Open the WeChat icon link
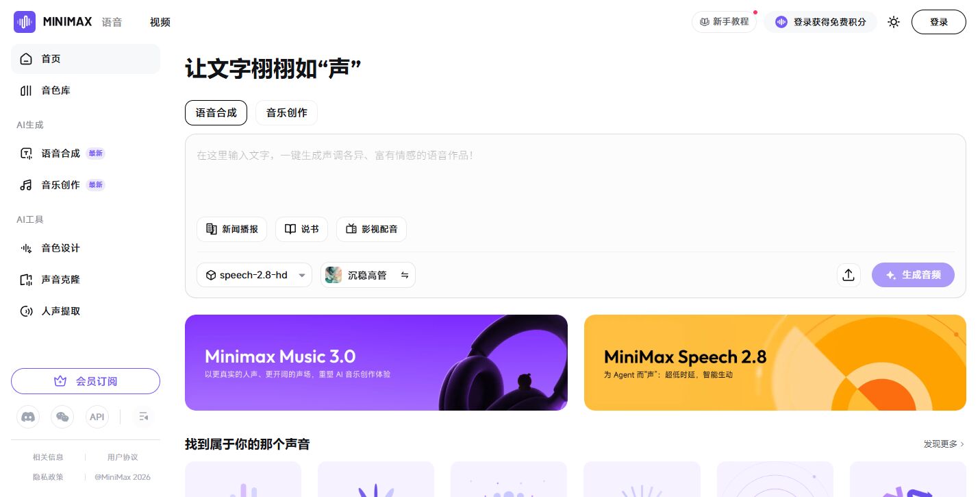Viewport: 980px width, 497px height. point(62,416)
